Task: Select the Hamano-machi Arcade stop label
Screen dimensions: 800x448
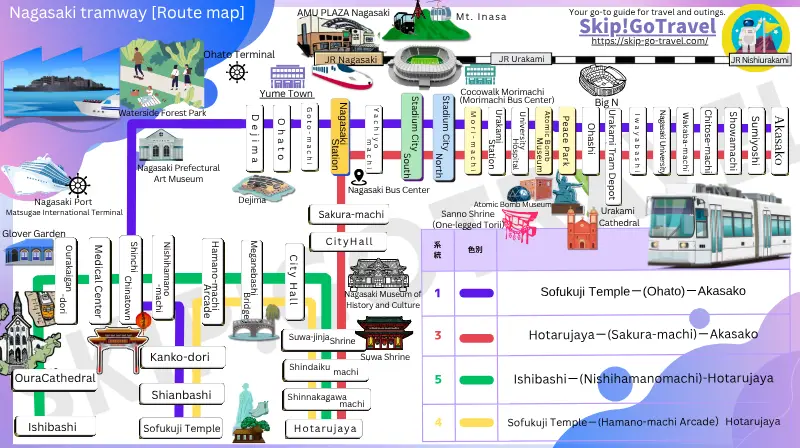Action: 212,280
